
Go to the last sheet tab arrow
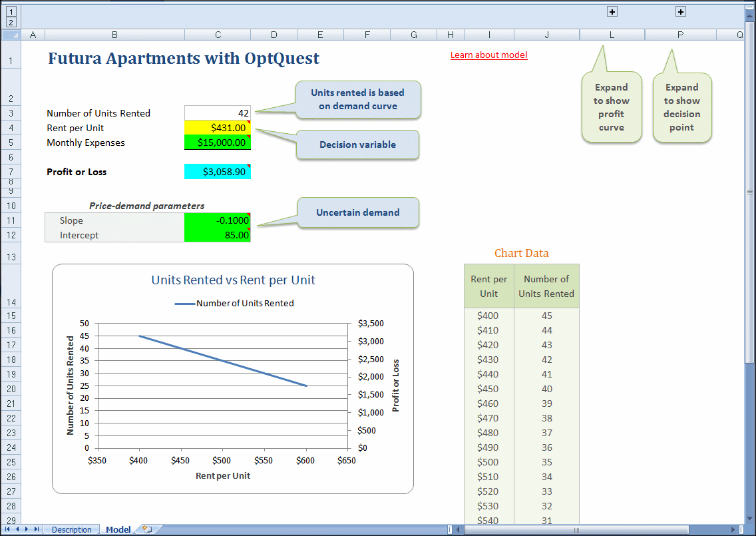coord(37,529)
